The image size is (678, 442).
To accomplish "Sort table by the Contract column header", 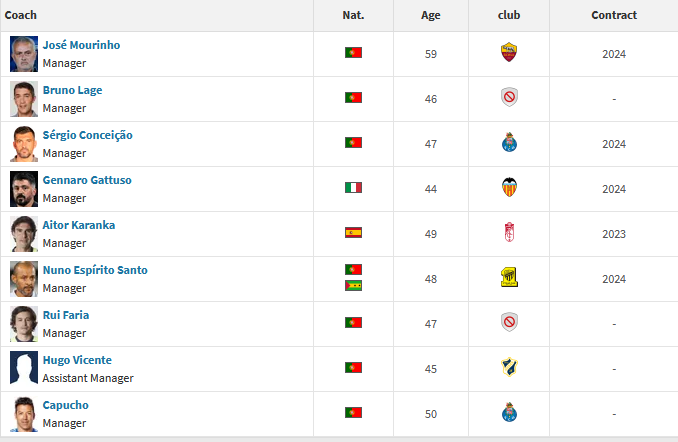I will (x=614, y=15).
